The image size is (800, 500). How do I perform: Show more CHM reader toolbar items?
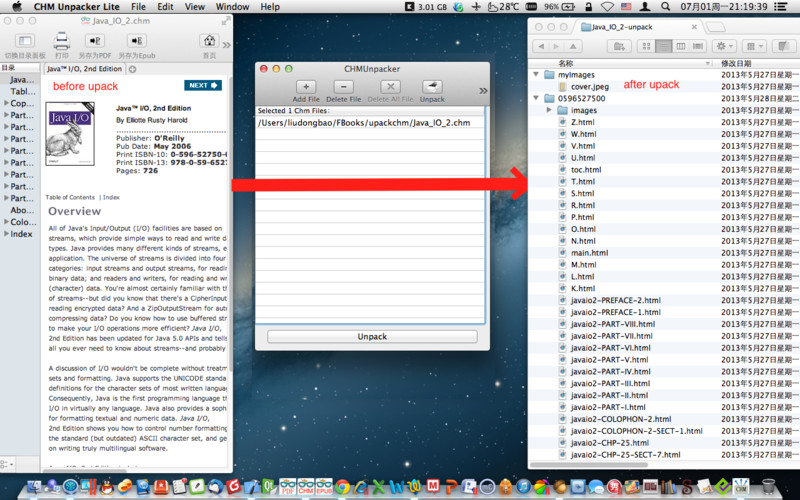pyautogui.click(x=227, y=45)
